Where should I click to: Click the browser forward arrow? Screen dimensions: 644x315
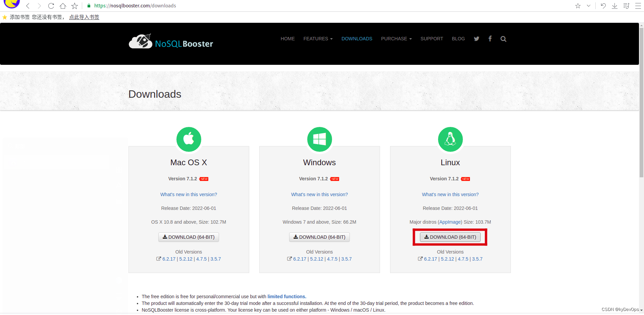click(x=39, y=6)
